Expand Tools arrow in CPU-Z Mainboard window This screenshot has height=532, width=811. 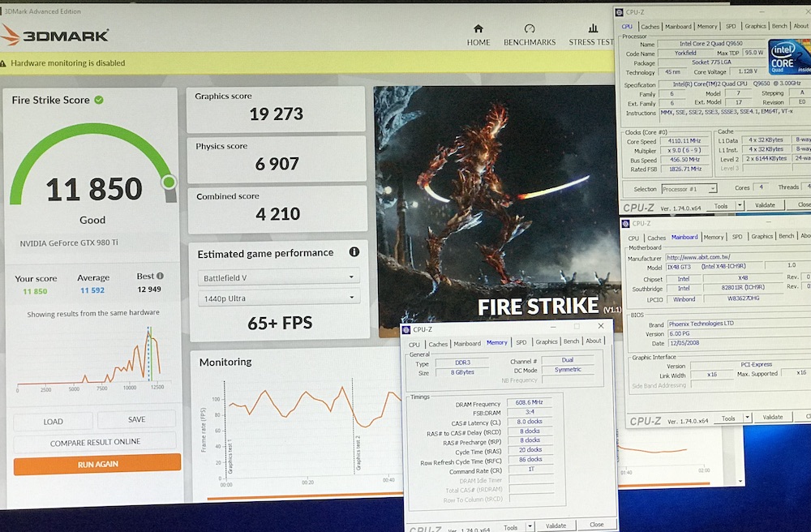coord(747,417)
